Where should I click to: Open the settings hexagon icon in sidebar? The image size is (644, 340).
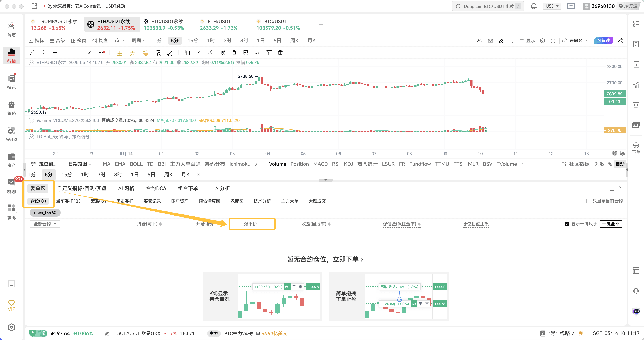[x=12, y=327]
